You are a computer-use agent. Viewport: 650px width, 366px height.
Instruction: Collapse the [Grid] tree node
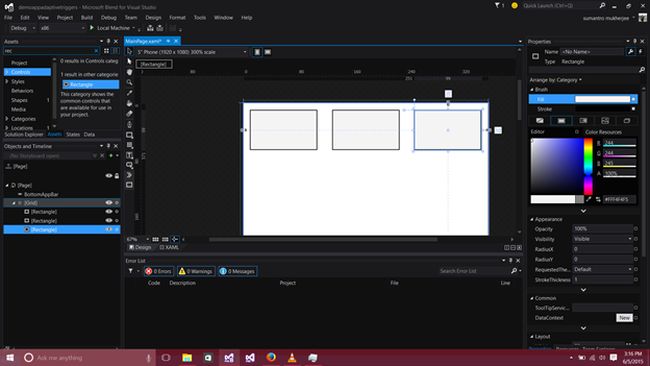[x=14, y=203]
